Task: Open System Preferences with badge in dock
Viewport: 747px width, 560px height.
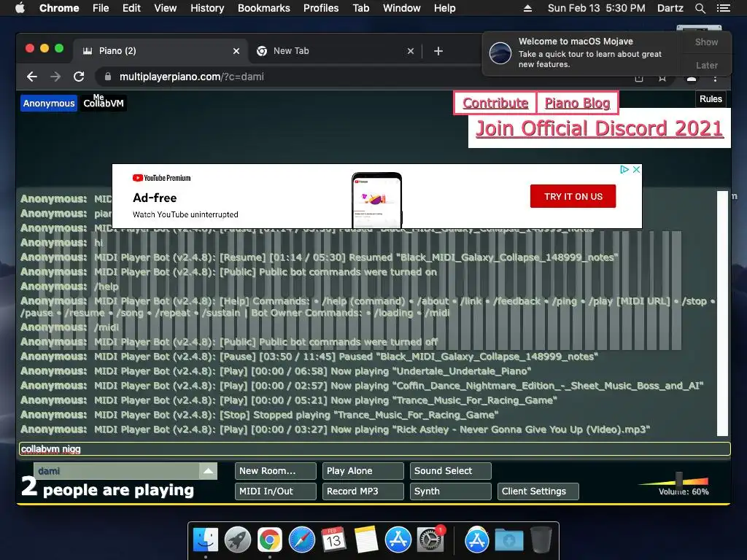Action: click(x=430, y=540)
